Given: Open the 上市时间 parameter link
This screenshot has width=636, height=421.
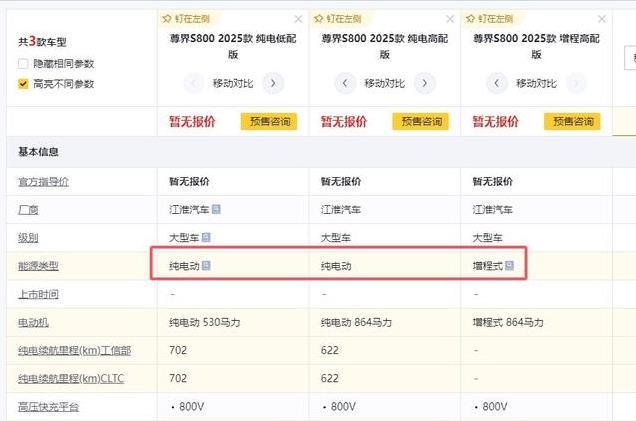Looking at the screenshot, I should click(38, 294).
